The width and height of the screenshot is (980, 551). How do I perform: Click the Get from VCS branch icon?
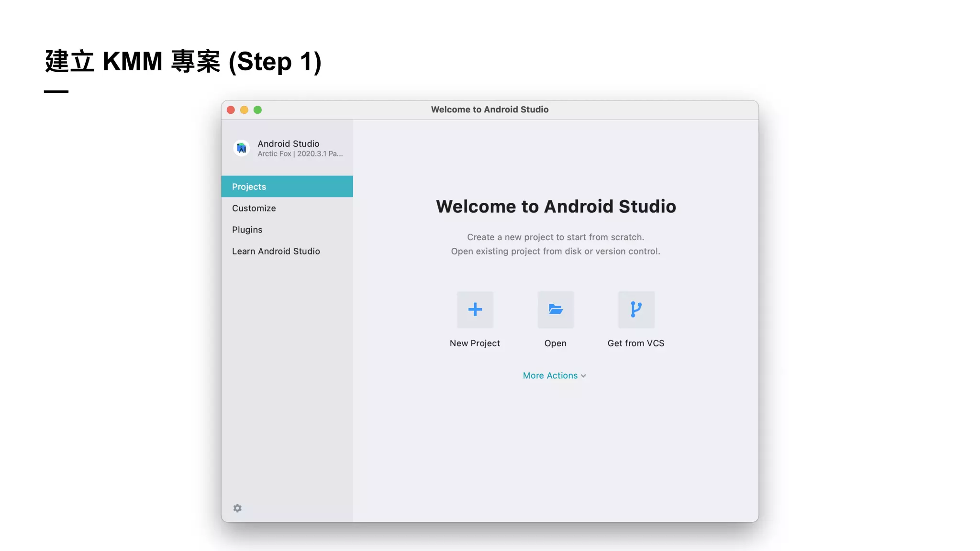click(x=636, y=309)
